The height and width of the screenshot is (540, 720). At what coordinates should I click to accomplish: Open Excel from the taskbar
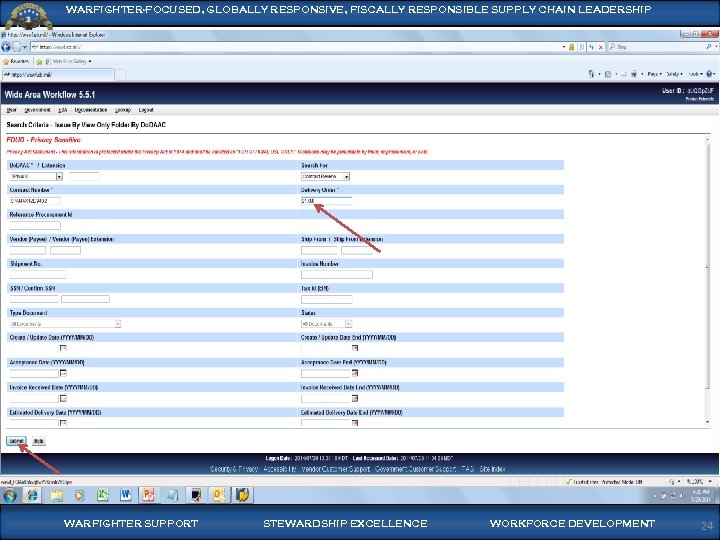click(102, 495)
